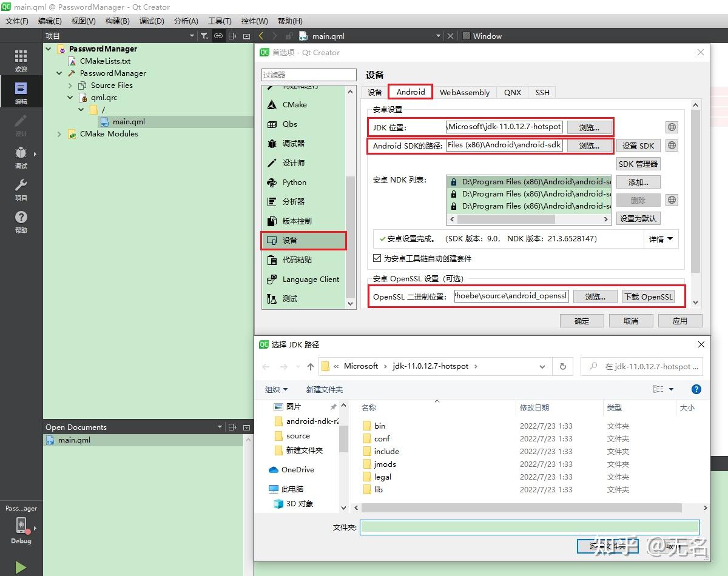Toggle auto-create kits for Android toolchains checkbox

pyautogui.click(x=377, y=258)
